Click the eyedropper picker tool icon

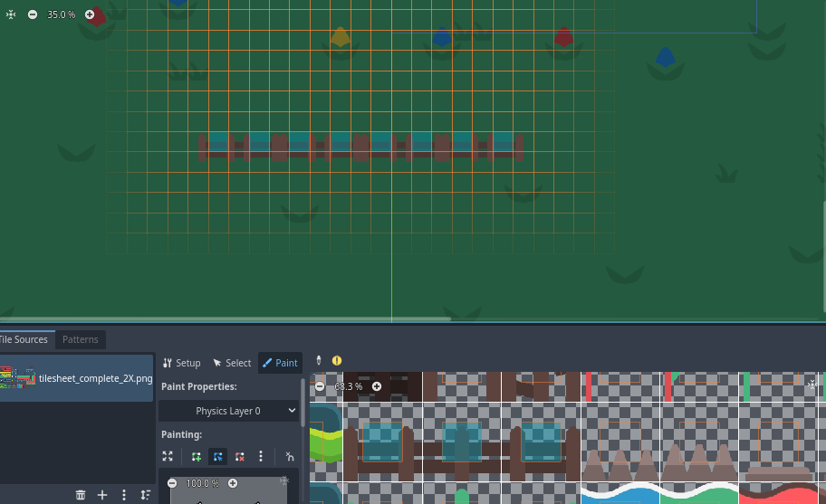tap(318, 360)
